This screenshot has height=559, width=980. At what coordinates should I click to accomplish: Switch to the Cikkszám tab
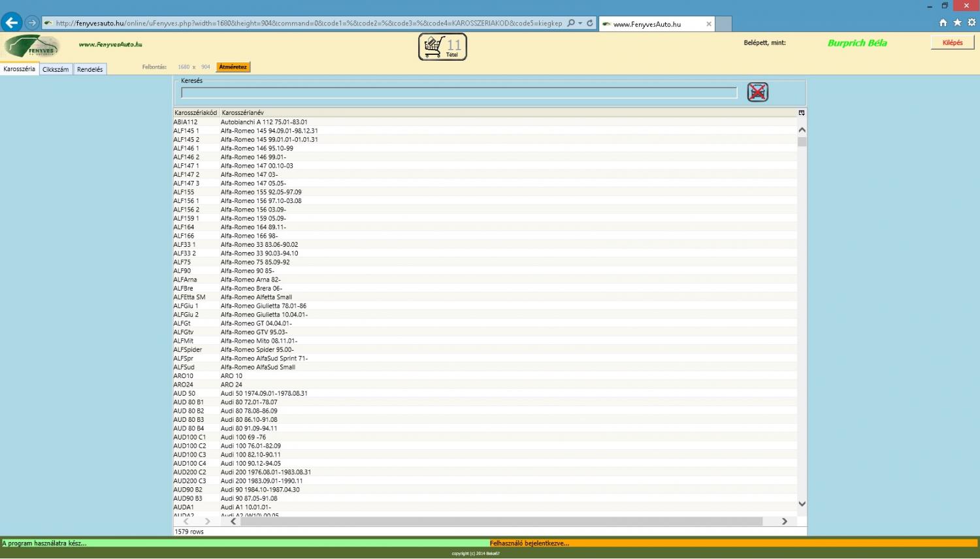coord(56,69)
